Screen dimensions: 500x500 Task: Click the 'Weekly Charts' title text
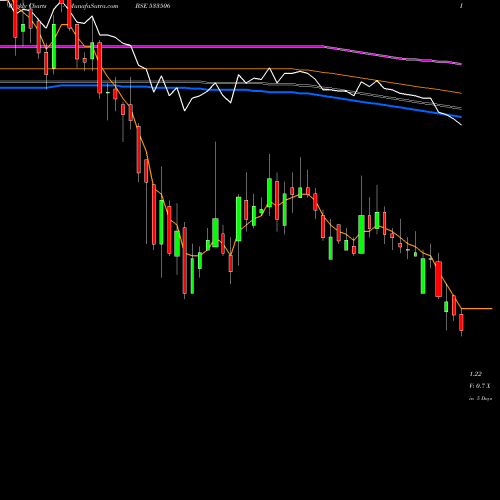(28, 6)
